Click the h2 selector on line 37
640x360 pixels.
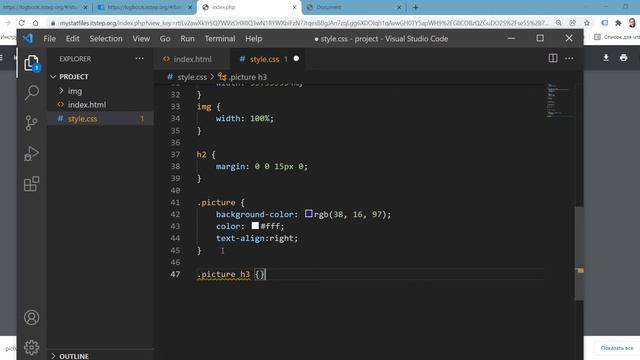click(202, 154)
